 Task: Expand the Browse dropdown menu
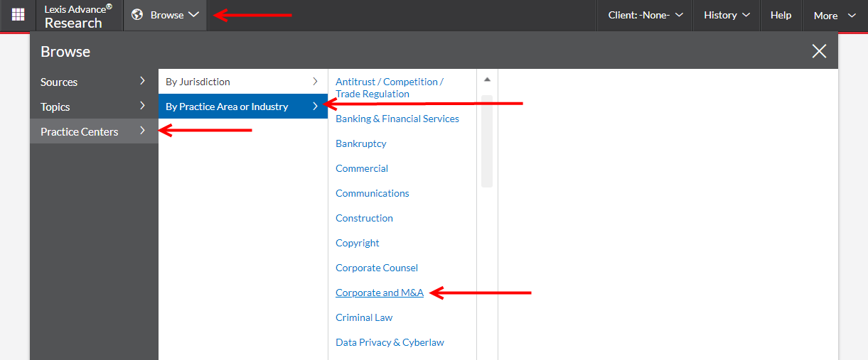point(166,15)
